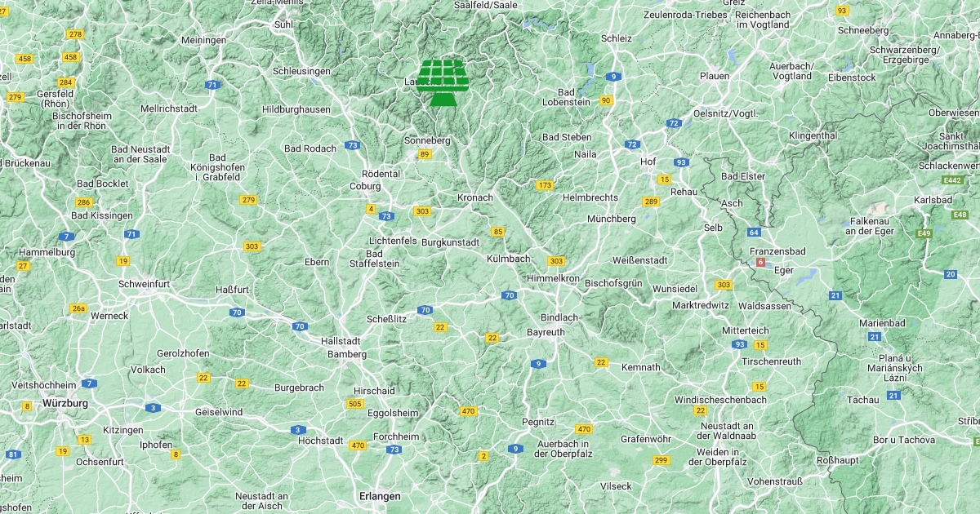The image size is (980, 514).
Task: Click the 26a road shield near Werneck
Action: 78,308
